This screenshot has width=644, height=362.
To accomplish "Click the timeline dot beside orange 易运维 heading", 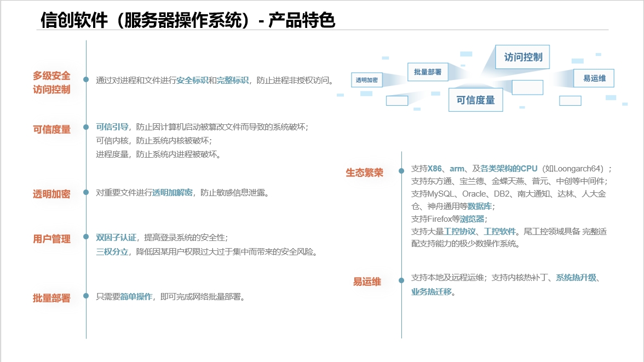I will (401, 280).
